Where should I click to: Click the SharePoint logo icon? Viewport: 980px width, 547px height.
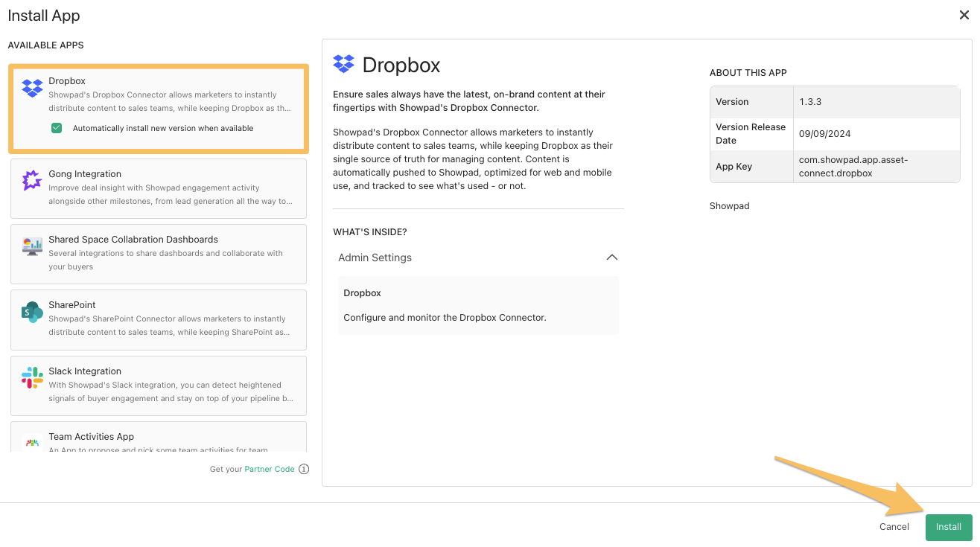pyautogui.click(x=32, y=312)
